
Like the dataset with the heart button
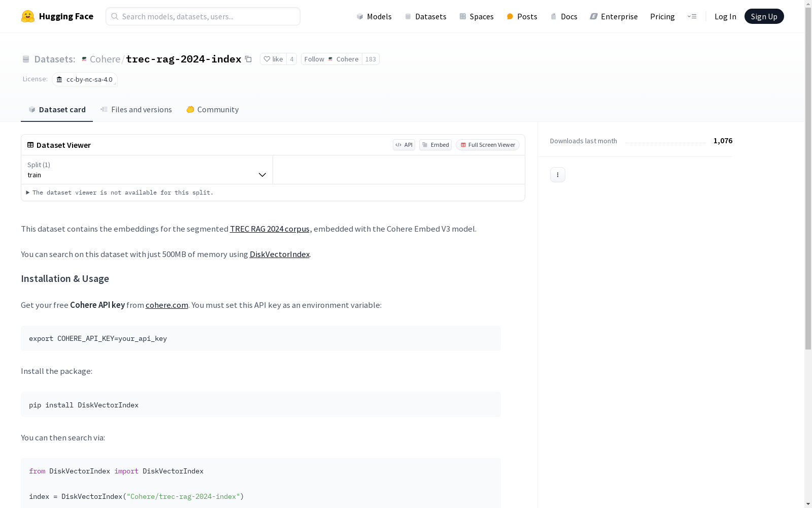[x=273, y=59]
